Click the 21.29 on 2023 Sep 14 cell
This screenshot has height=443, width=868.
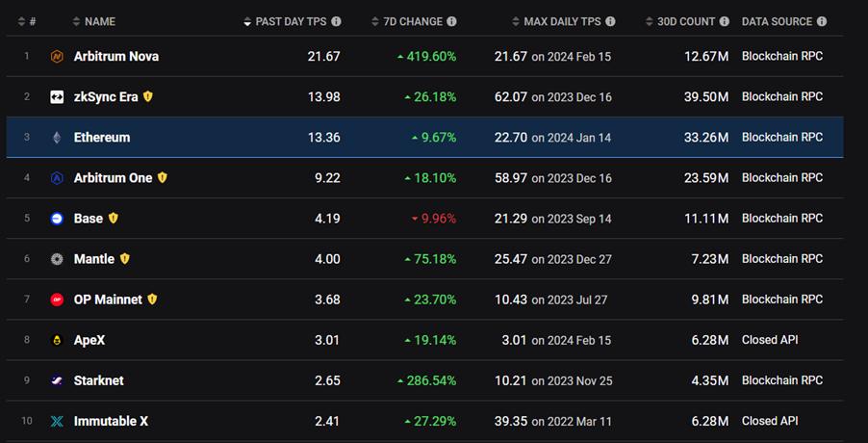(x=553, y=219)
